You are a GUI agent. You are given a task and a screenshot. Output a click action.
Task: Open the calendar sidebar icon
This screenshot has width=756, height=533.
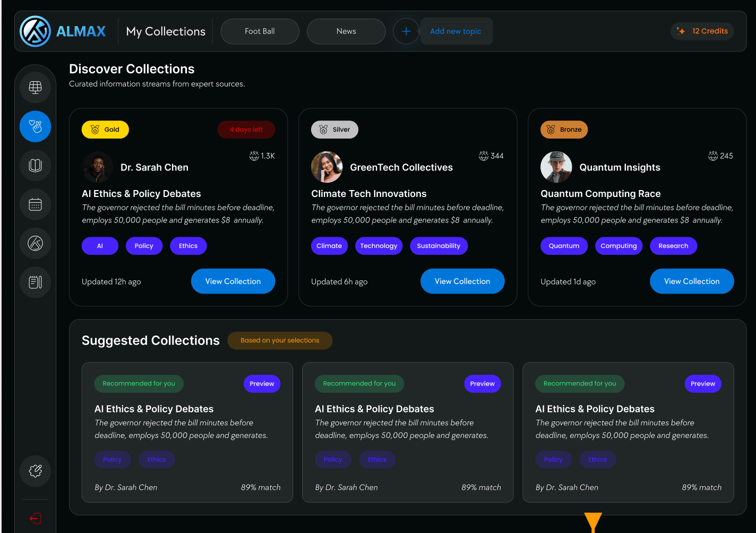35,204
